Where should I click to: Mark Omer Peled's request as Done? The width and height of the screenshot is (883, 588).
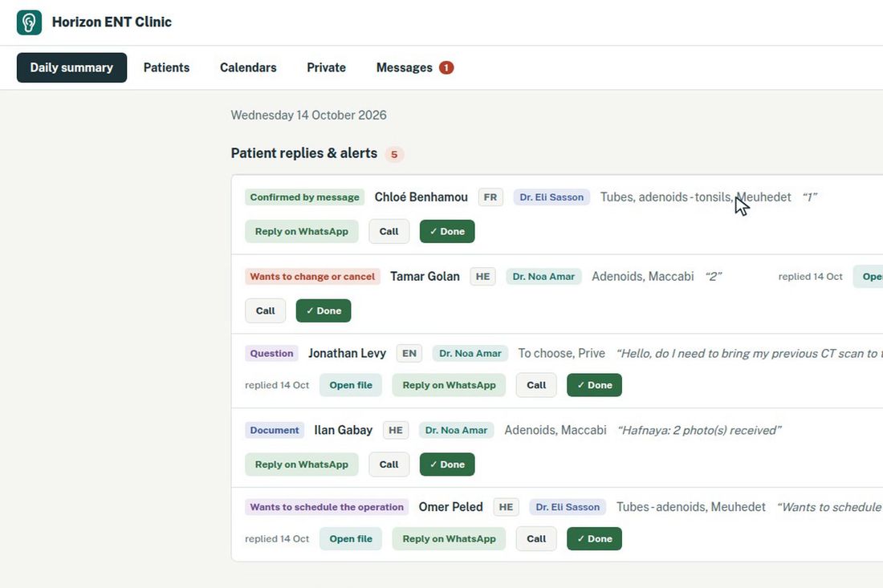click(x=595, y=538)
